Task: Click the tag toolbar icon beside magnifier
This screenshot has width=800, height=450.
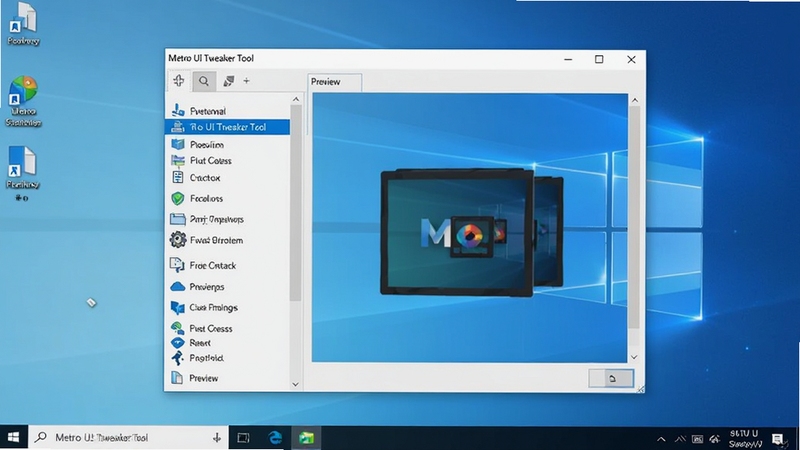Action: pyautogui.click(x=229, y=81)
